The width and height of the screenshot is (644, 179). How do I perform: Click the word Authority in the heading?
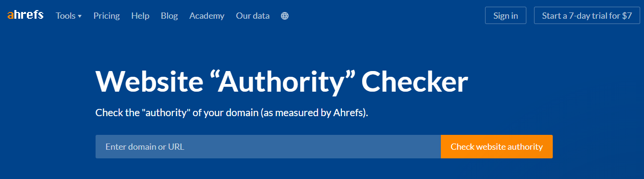click(x=284, y=82)
